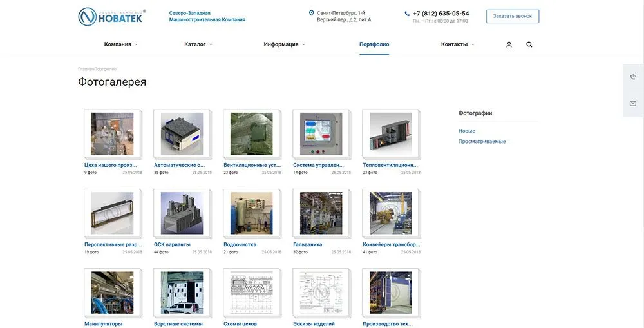644x328 pixels.
Task: Open the Просматриваемые photos link
Action: pos(482,141)
